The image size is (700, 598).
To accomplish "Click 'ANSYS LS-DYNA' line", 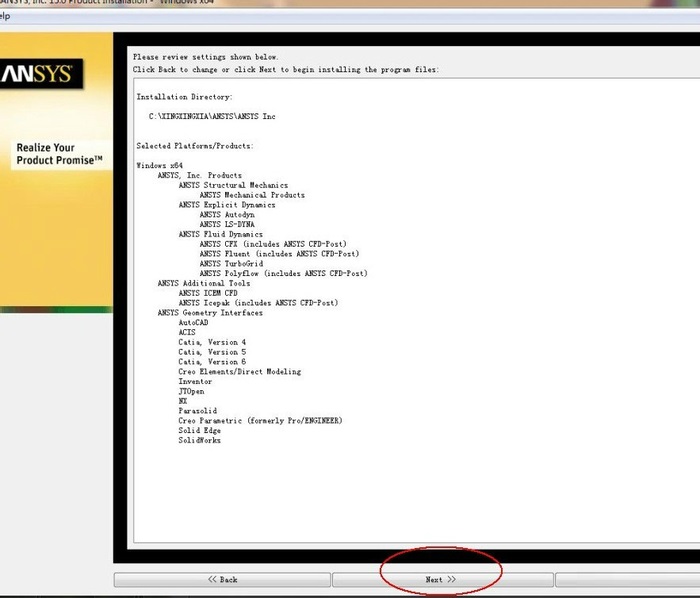I will pyautogui.click(x=227, y=224).
